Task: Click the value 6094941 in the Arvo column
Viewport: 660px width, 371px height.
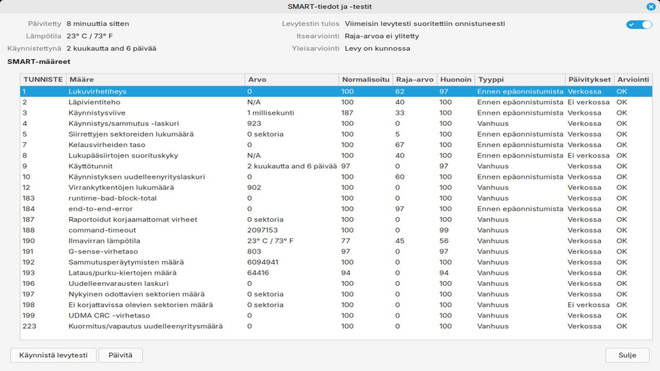Action: point(263,262)
